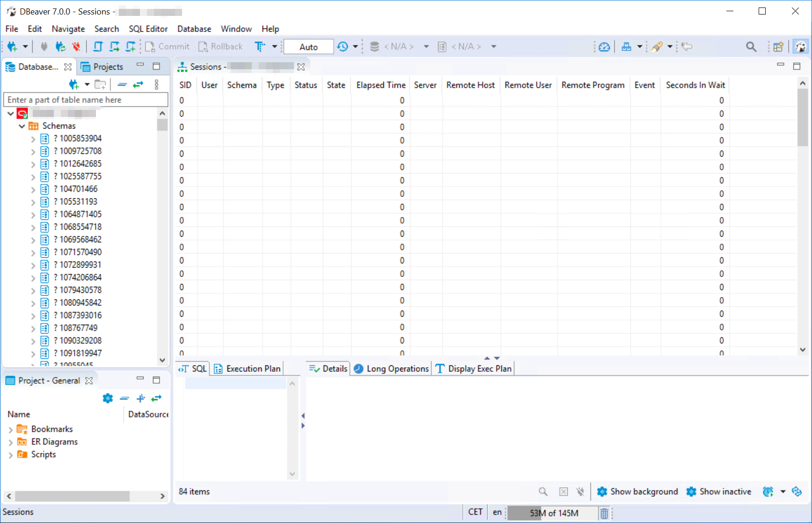The height and width of the screenshot is (523, 812).
Task: Click the search magnifier in the toolbar
Action: [751, 46]
